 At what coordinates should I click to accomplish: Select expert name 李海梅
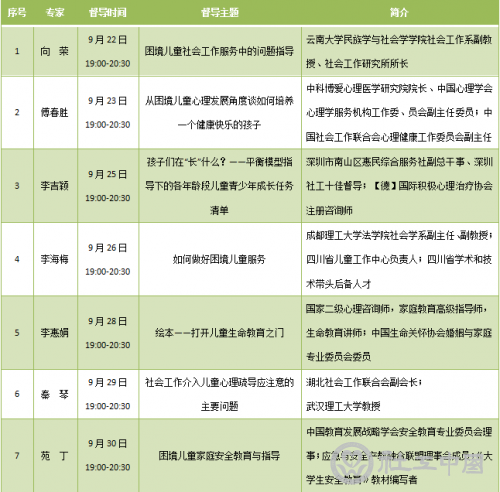(x=55, y=259)
